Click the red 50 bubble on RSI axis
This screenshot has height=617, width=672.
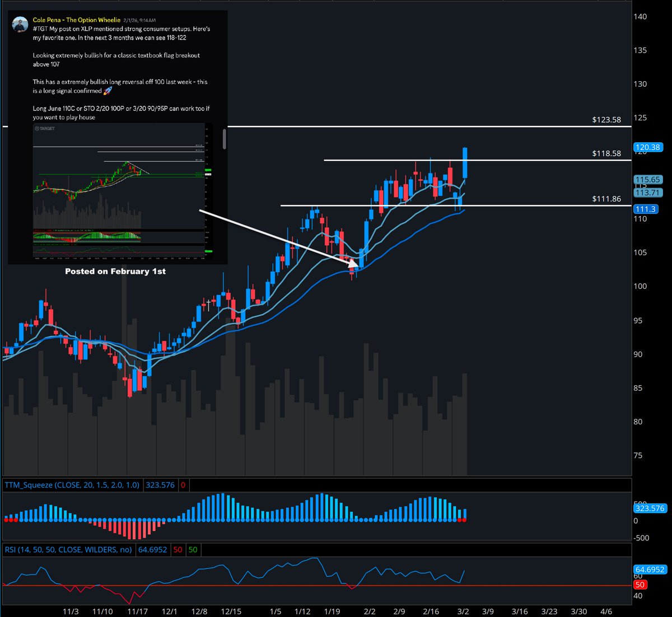point(641,584)
